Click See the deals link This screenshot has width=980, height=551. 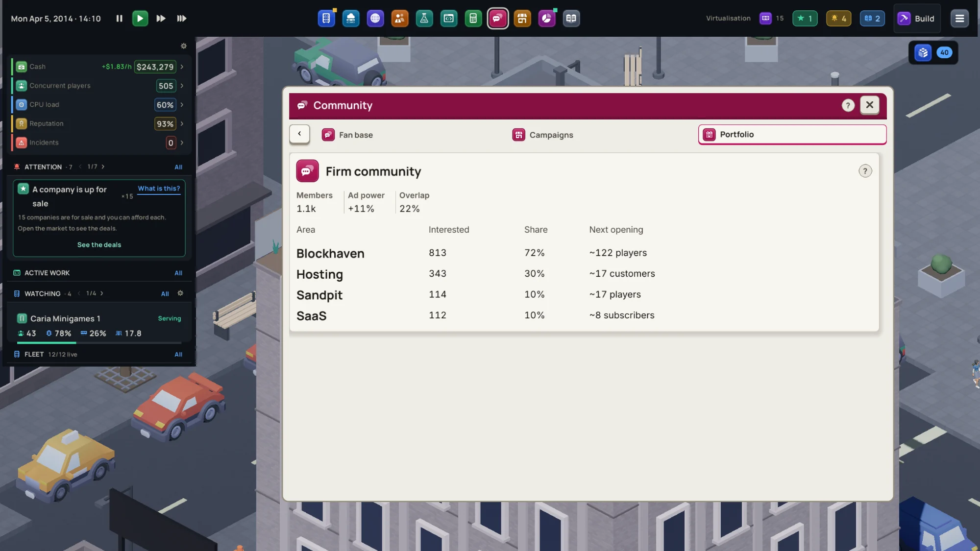(x=99, y=245)
